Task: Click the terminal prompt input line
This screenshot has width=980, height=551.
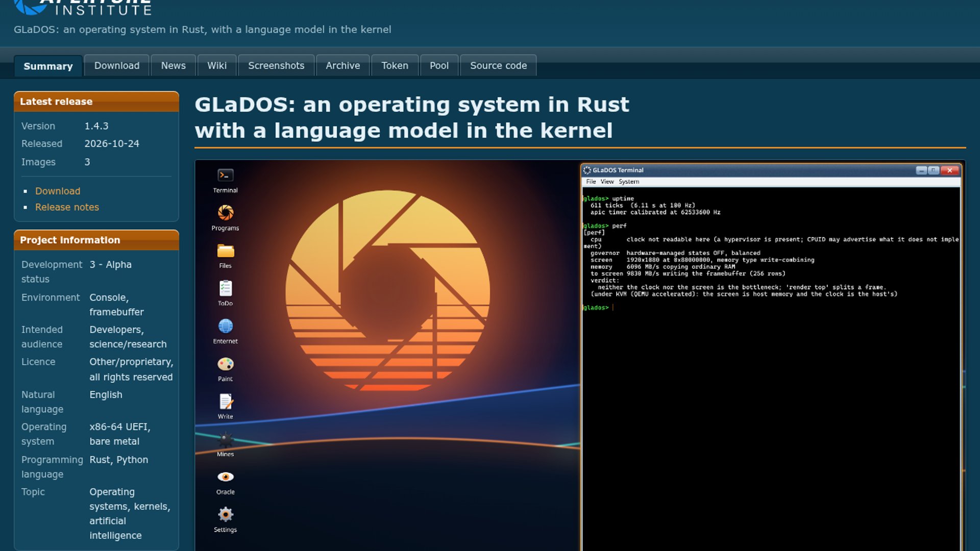Action: 771,308
